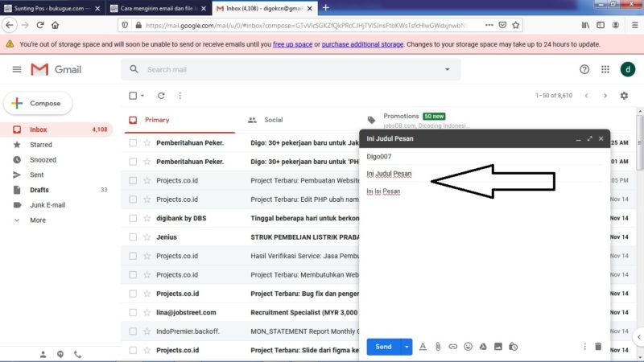
Task: Insert files using Google Drive
Action: tap(483, 347)
